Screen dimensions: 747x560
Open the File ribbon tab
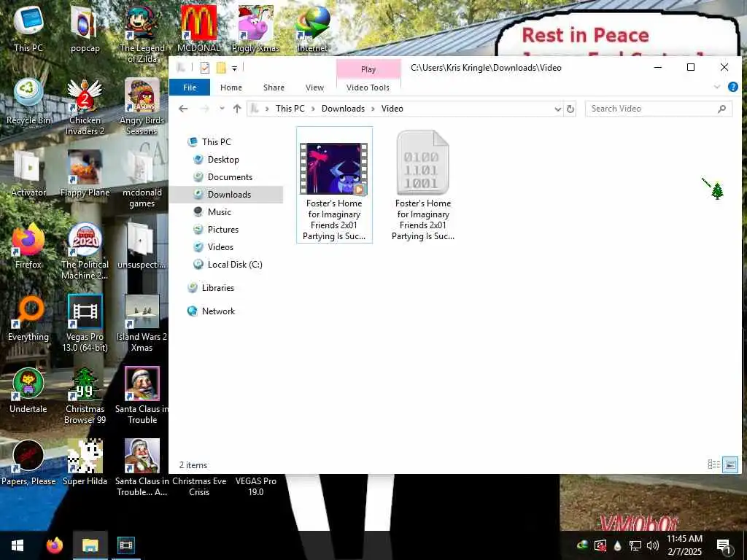coord(189,87)
